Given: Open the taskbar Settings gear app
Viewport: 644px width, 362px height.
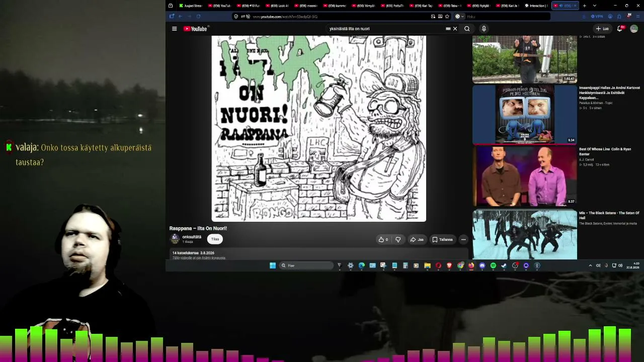Looking at the screenshot, I should pyautogui.click(x=350, y=265).
